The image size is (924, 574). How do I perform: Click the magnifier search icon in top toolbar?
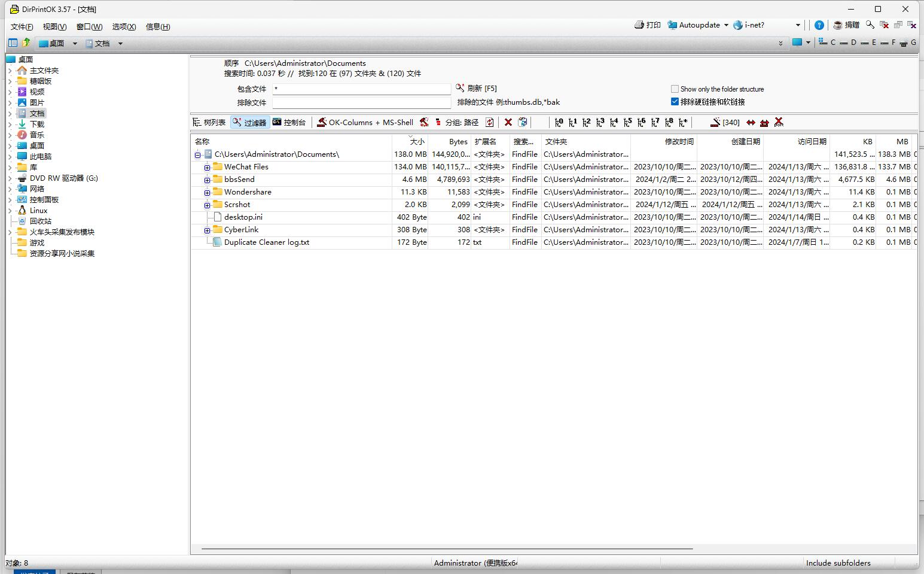(870, 25)
